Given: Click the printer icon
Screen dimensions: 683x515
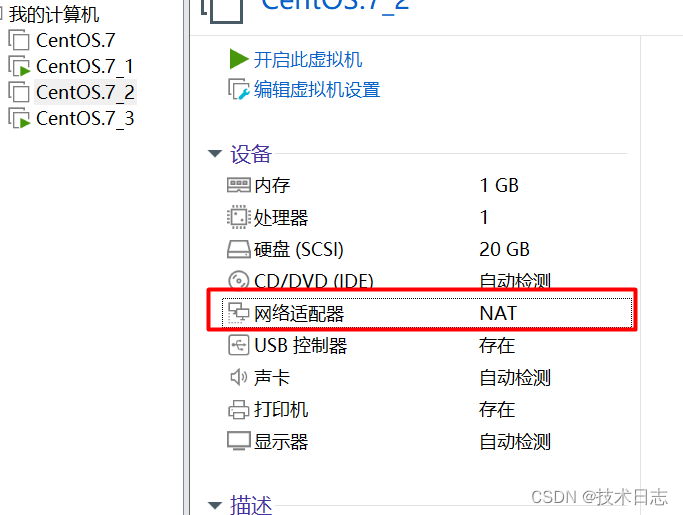Looking at the screenshot, I should click(239, 410).
